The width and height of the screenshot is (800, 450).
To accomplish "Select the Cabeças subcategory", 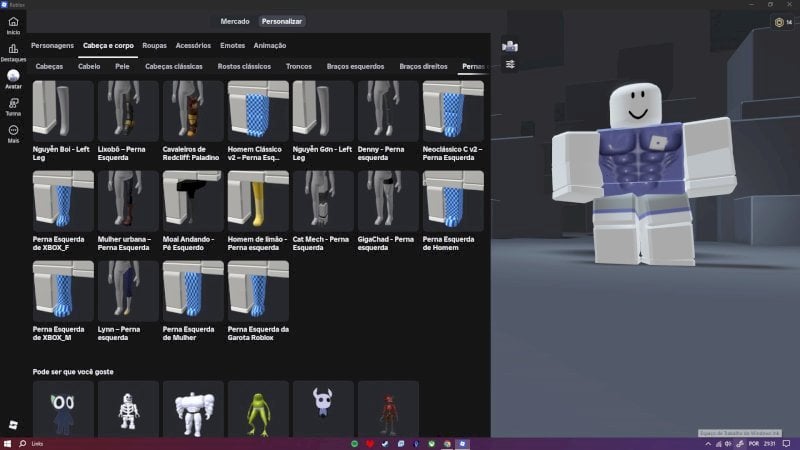I will point(49,66).
